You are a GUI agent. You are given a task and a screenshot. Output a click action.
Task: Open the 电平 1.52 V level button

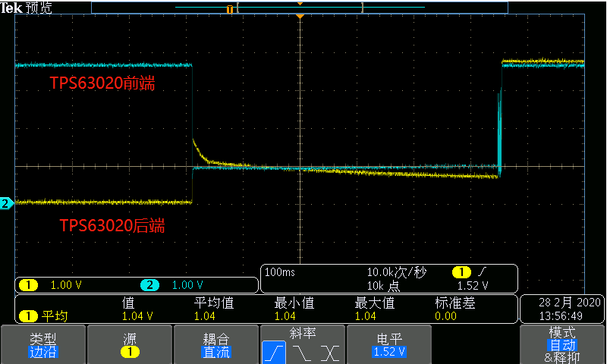click(x=389, y=345)
